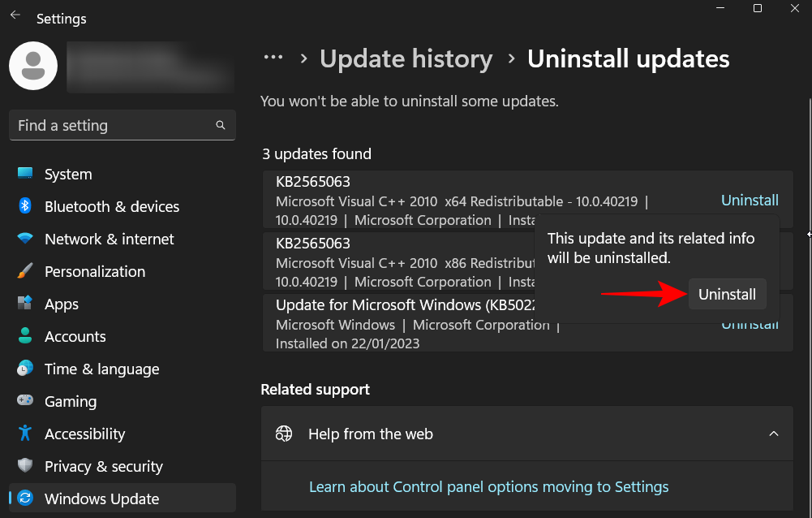Select Apps in the navigation sidebar

click(25, 304)
